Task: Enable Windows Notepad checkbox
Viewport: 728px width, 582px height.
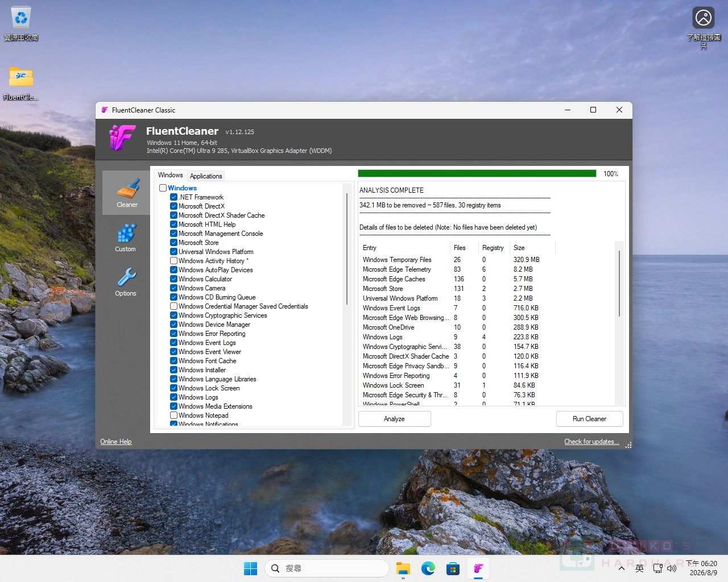Action: pos(173,415)
